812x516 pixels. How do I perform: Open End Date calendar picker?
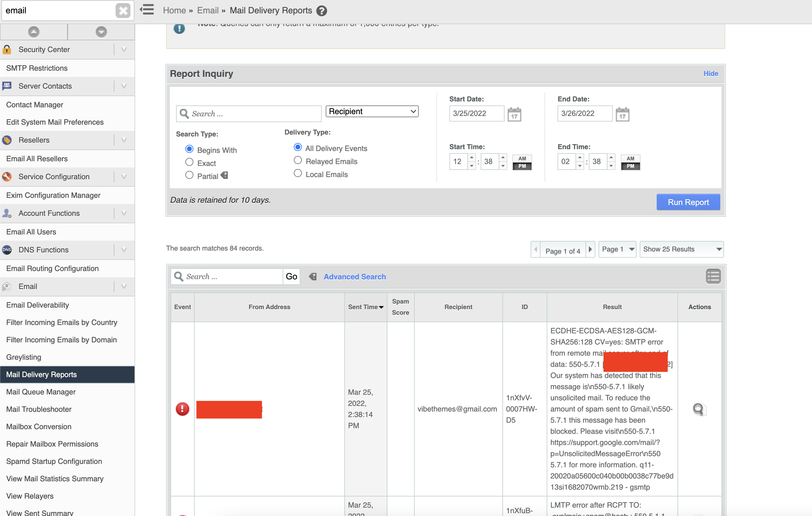(623, 114)
